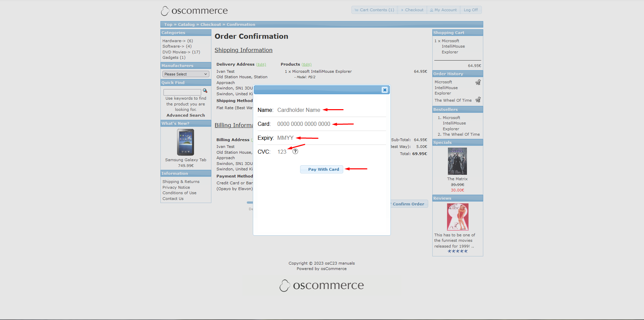The height and width of the screenshot is (320, 644).
Task: Click The Matrix thumbnail in Specials
Action: (x=457, y=161)
